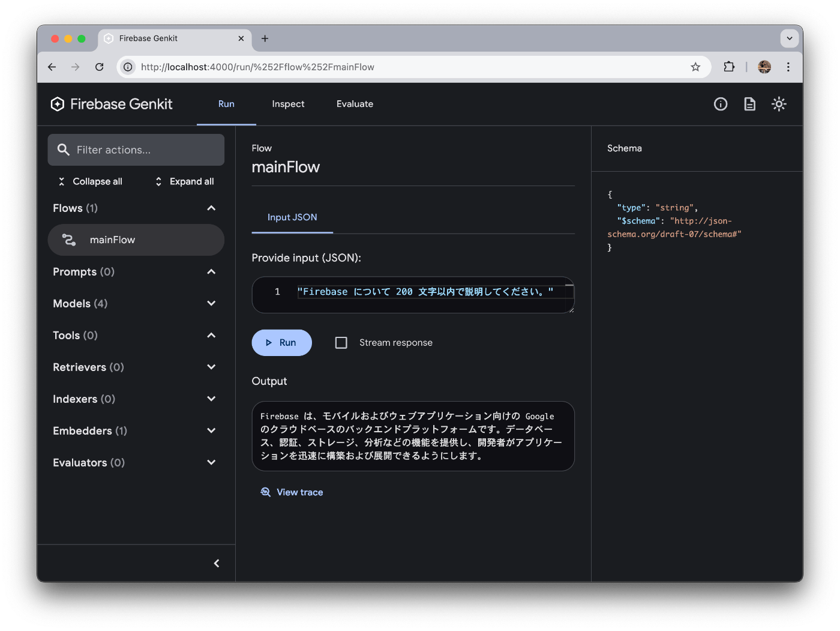
Task: Open tab search dropdown arrow
Action: (x=789, y=38)
